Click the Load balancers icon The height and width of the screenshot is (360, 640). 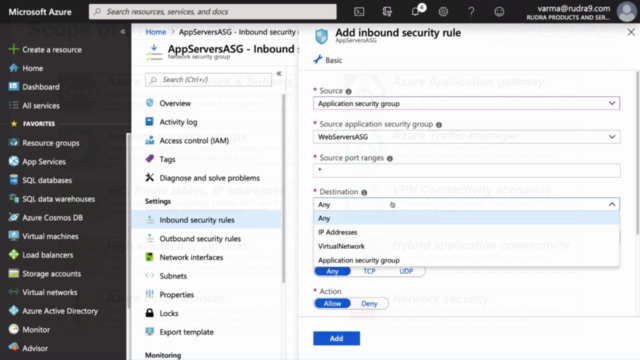coord(13,255)
